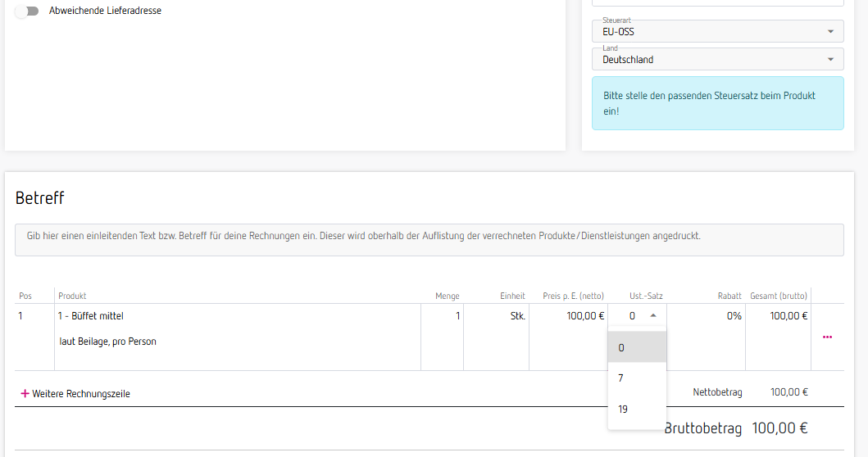
Task: Select 0 tax rate option
Action: [x=637, y=347]
